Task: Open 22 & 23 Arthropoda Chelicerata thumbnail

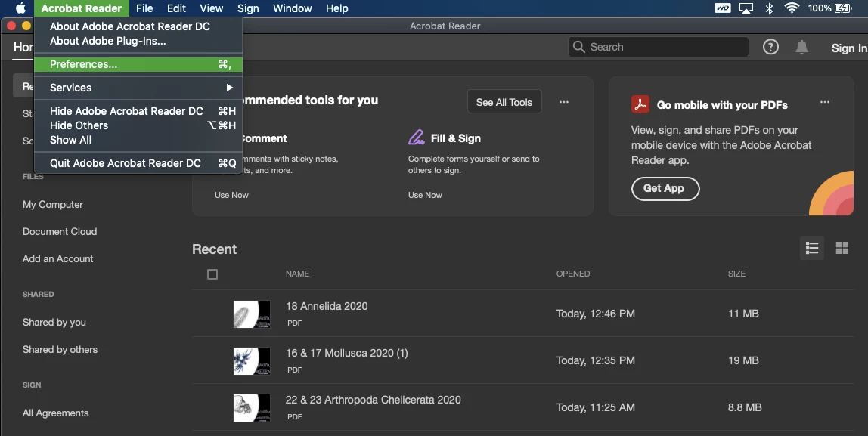Action: [252, 408]
